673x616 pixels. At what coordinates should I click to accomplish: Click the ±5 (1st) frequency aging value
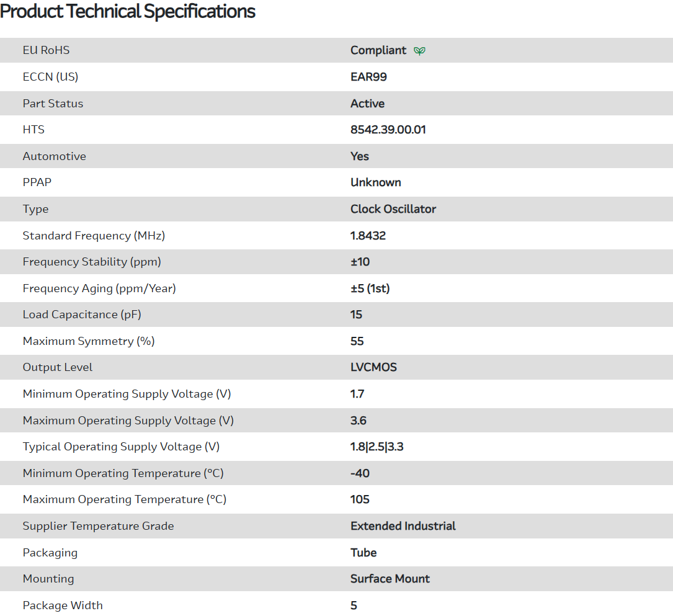(370, 288)
